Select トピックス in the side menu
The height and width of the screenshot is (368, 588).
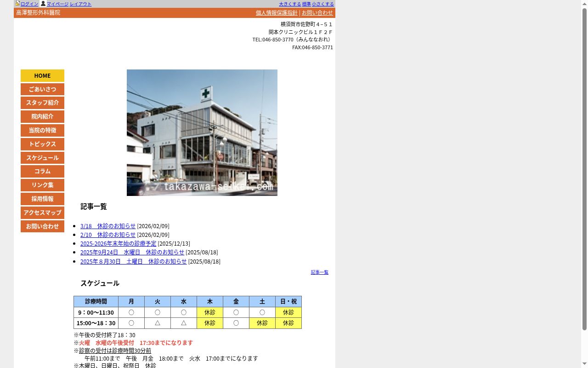[42, 144]
